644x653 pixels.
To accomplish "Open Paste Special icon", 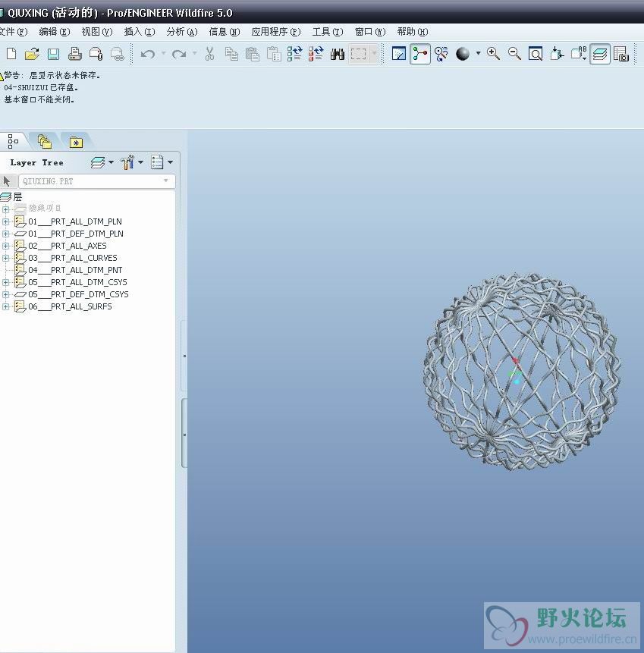I will coord(274,54).
